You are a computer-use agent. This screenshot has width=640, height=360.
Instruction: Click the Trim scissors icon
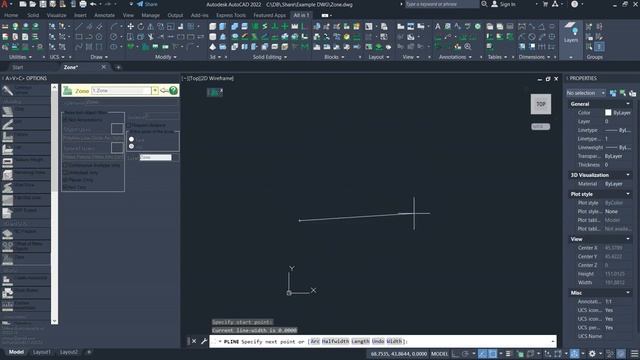151,37
